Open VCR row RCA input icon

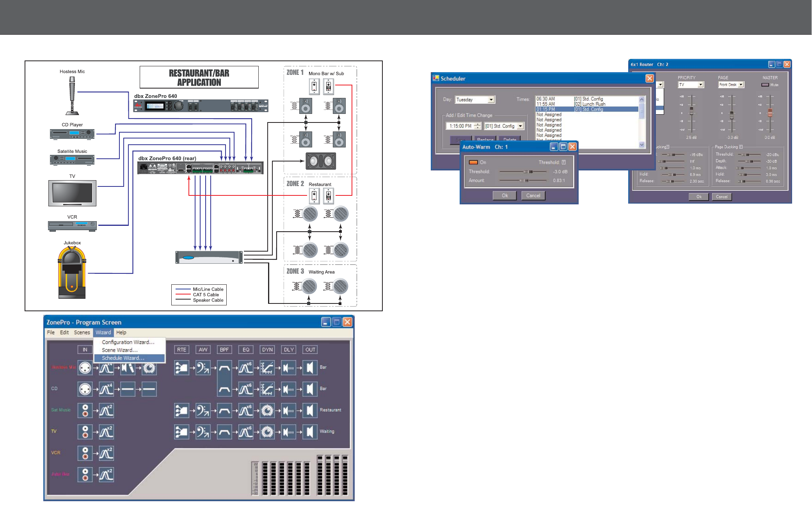pos(85,453)
